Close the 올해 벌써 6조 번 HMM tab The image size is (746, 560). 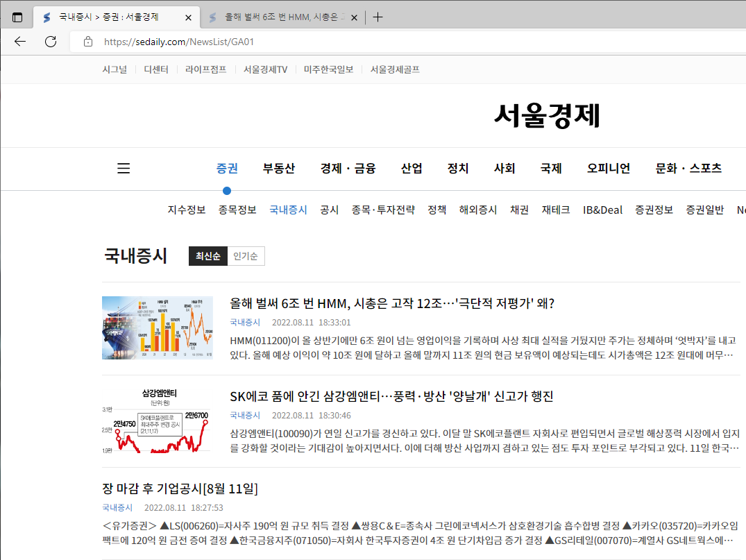coord(354,17)
